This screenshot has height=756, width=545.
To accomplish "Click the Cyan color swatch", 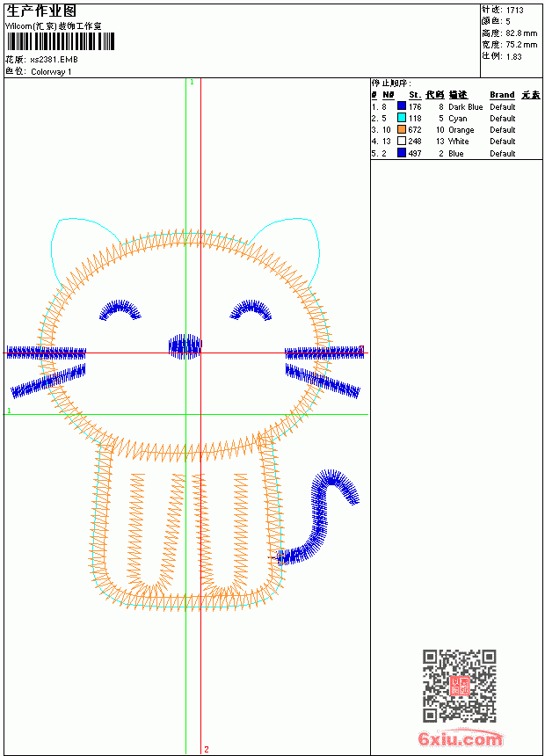I will click(401, 118).
